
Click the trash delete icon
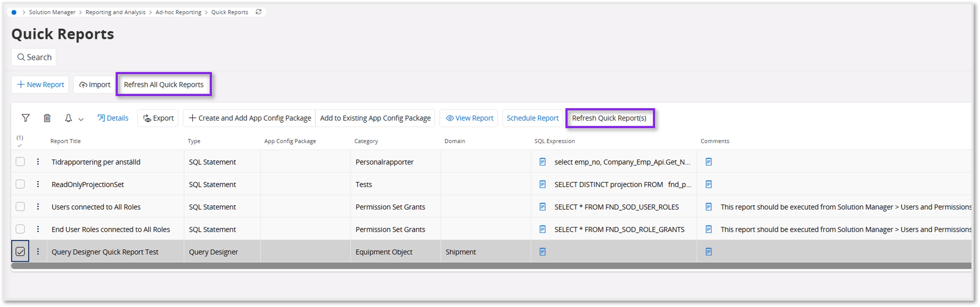tap(47, 118)
